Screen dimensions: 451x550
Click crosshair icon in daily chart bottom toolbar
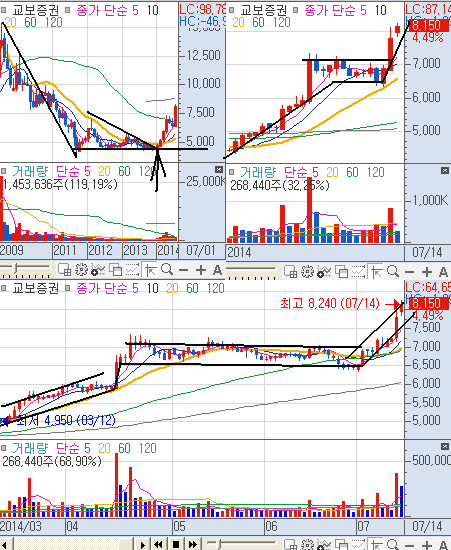376,545
